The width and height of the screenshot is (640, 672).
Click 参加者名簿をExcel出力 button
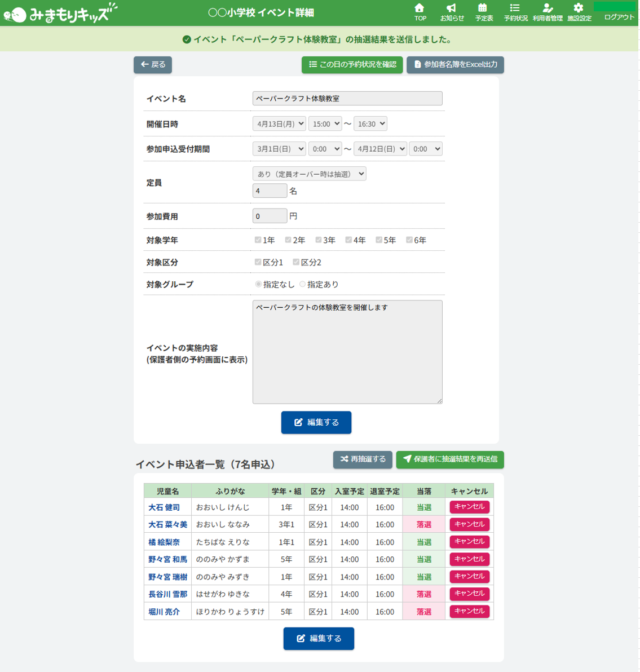coord(455,65)
